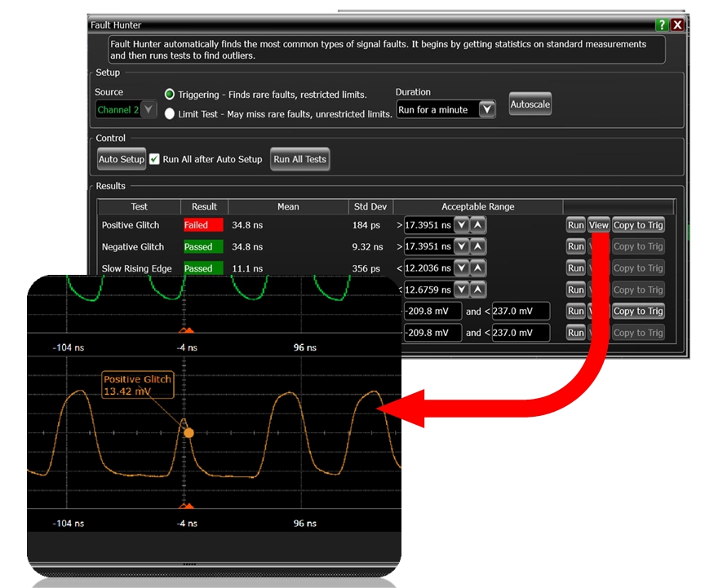Decrease the Positive Glitch acceptable range with the down arrow

(x=462, y=225)
